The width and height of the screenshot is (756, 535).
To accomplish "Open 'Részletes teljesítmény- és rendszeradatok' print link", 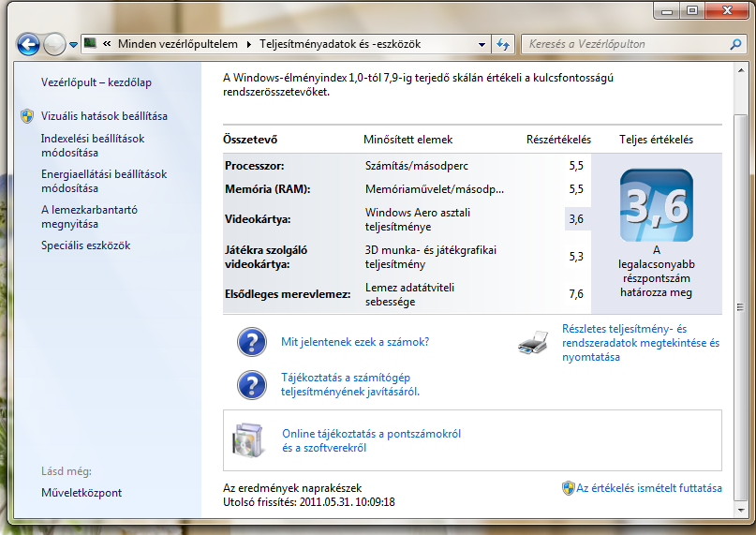I will coord(641,343).
